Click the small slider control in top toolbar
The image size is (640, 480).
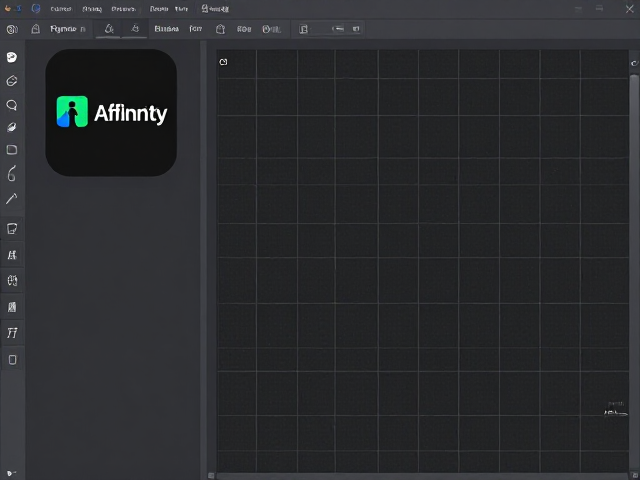coord(338,29)
